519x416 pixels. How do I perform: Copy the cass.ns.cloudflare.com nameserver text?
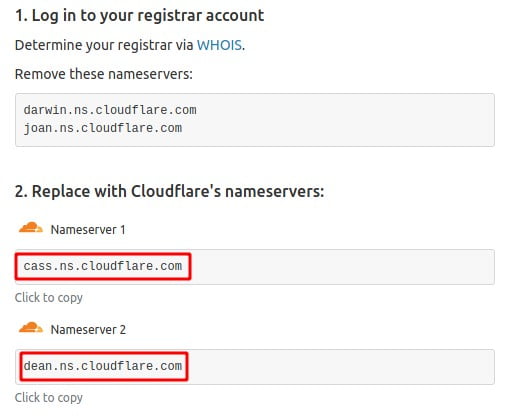pos(103,266)
